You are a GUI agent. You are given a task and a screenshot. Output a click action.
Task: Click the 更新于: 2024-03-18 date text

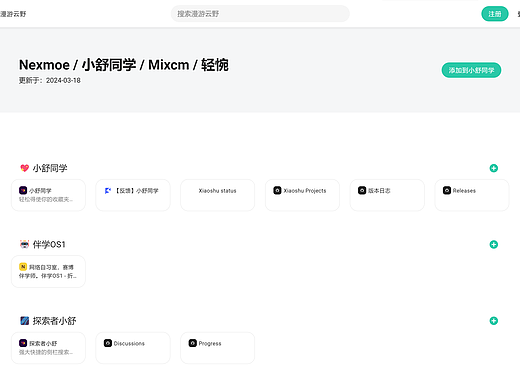(x=50, y=80)
